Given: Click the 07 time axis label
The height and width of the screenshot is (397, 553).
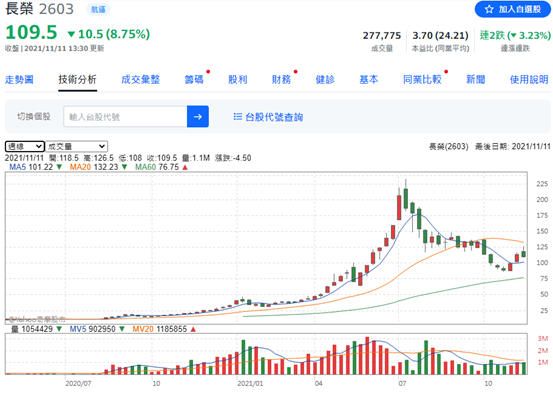Looking at the screenshot, I should click(x=402, y=383).
